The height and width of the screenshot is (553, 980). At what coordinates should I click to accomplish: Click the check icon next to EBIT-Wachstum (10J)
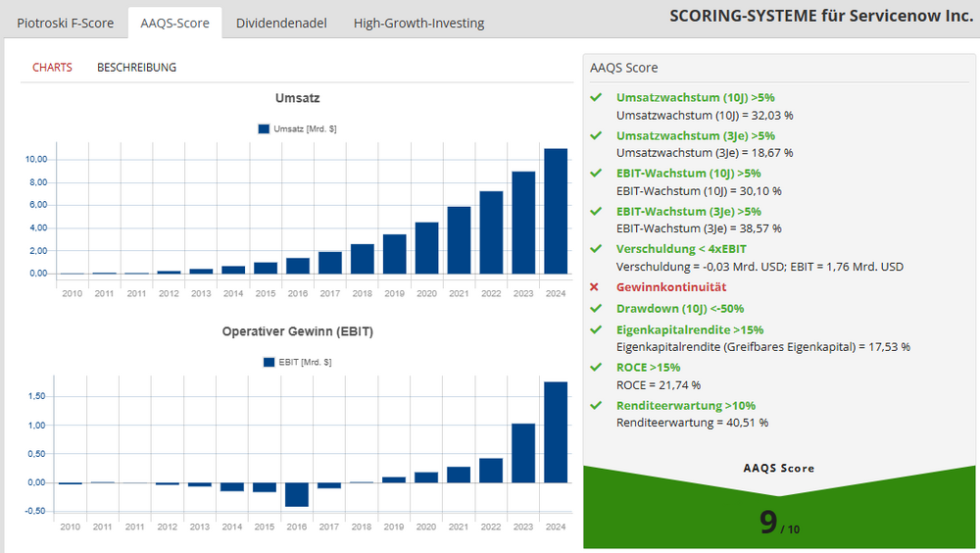tap(596, 174)
